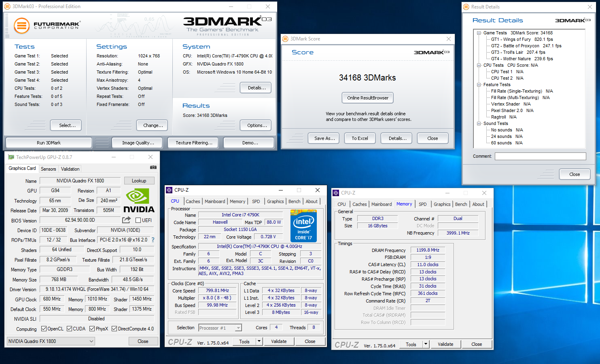The width and height of the screenshot is (600, 364).
Task: Click the NVIDIA logo in GPU-Z
Action: (x=139, y=201)
